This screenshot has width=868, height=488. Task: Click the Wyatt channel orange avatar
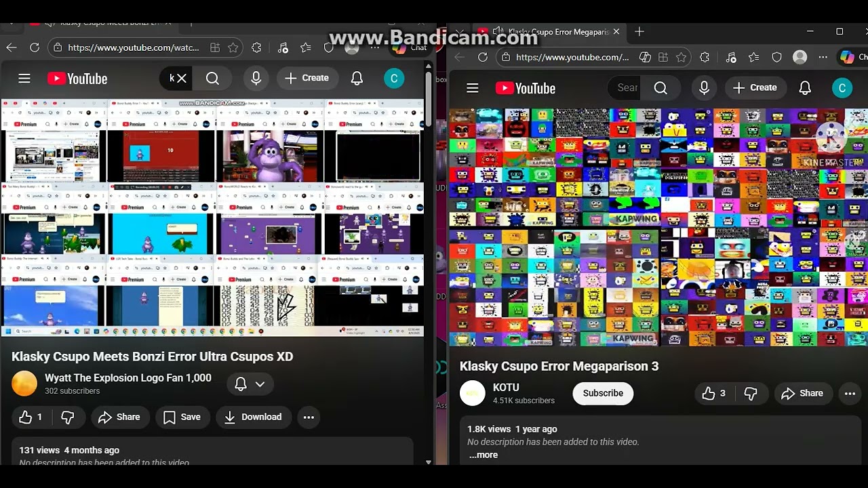[x=24, y=384]
